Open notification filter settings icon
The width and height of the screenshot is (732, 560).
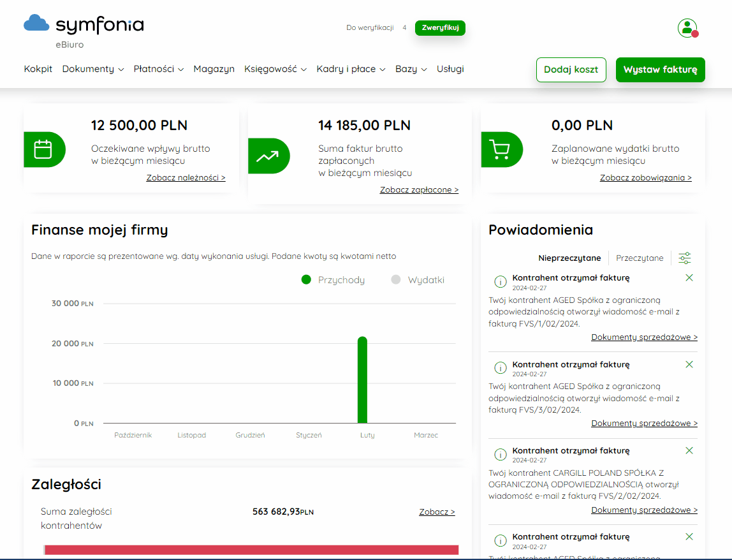pyautogui.click(x=684, y=258)
